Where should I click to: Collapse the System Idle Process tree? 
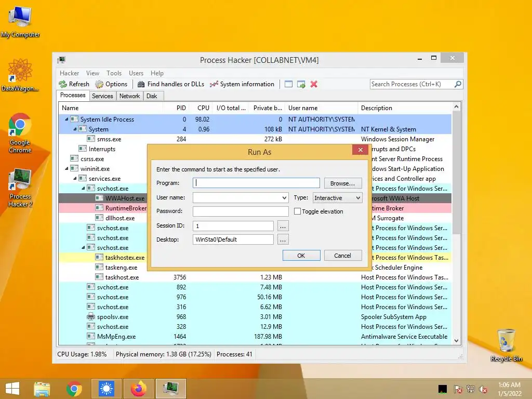click(x=67, y=119)
